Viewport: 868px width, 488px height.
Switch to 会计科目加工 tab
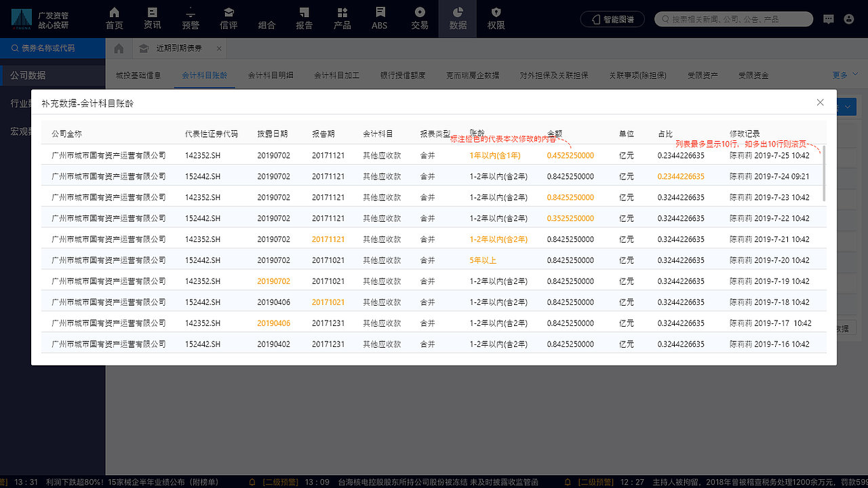(336, 75)
